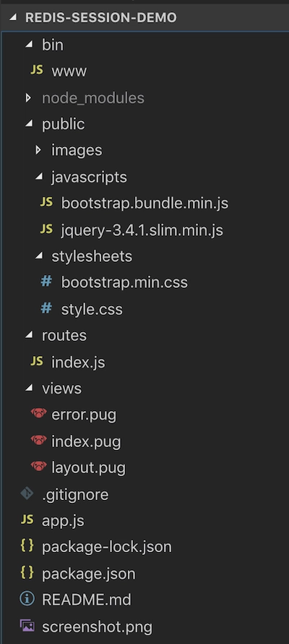Click the pug icon beside error.pug
Viewport: 289px width, 644px height.
click(x=38, y=414)
